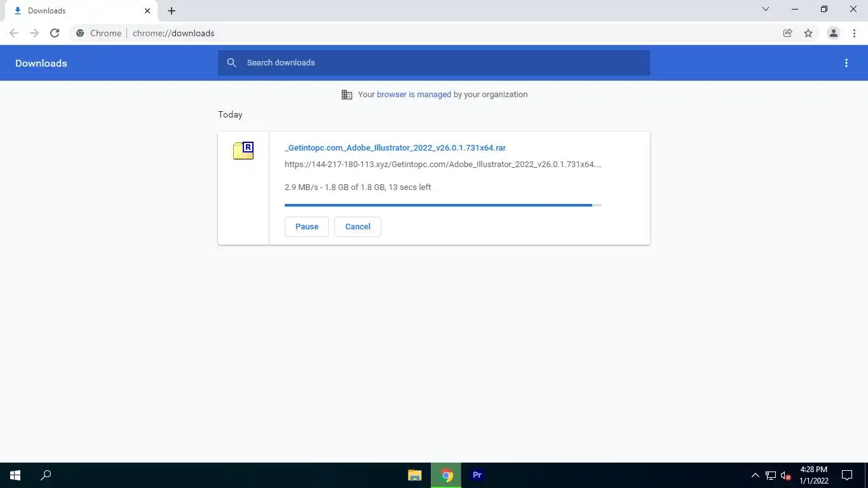Open a new tab with plus button

click(x=172, y=11)
